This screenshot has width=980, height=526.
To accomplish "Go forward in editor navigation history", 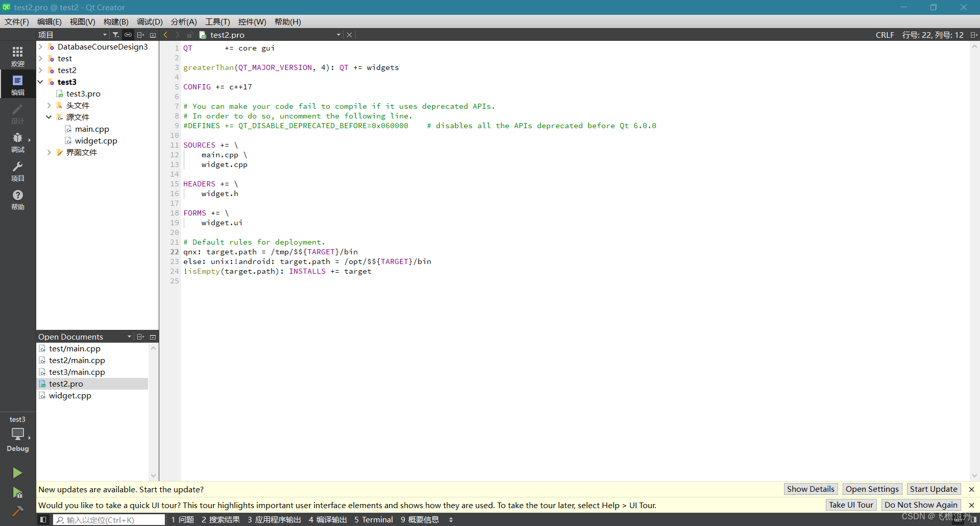I will click(x=177, y=35).
